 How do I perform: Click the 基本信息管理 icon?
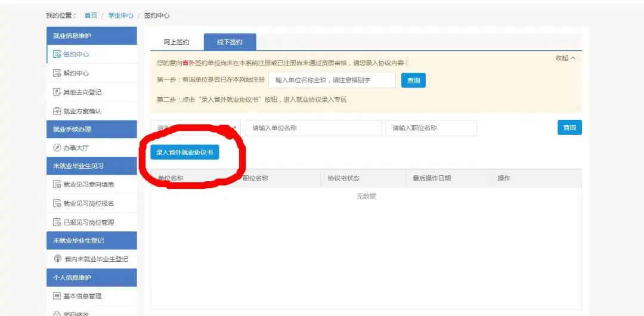[x=57, y=296]
